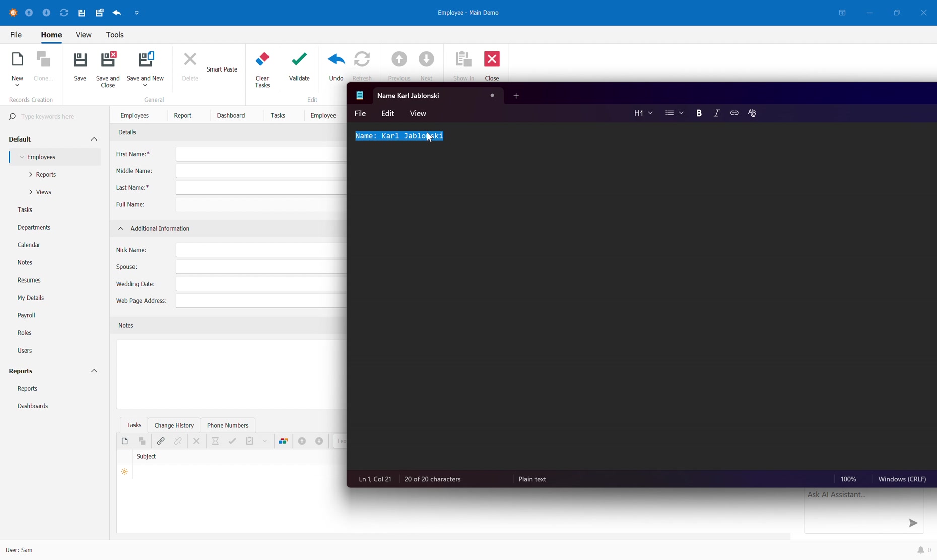This screenshot has height=560, width=937.
Task: Click Windows (CRLF) in Notepad status bar
Action: tap(902, 479)
